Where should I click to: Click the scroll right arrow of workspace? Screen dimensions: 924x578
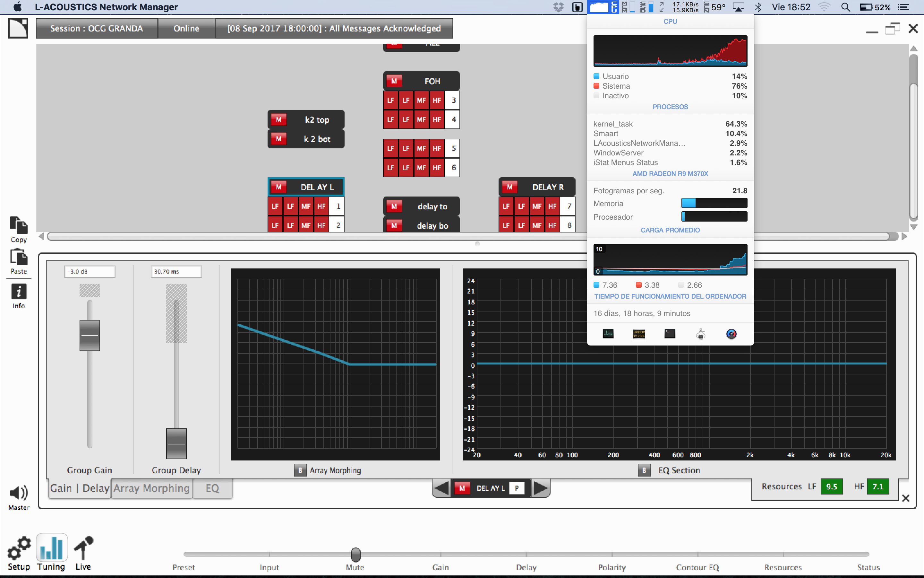pyautogui.click(x=904, y=236)
